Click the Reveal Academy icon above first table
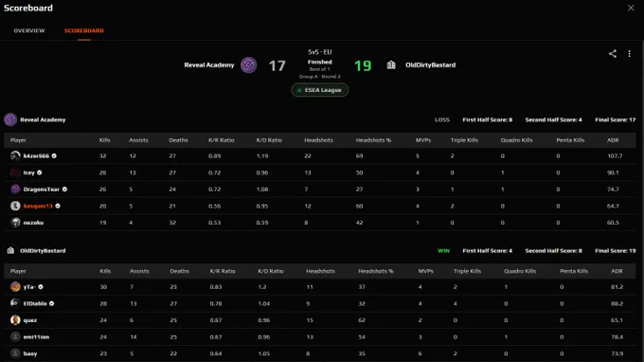 point(10,119)
